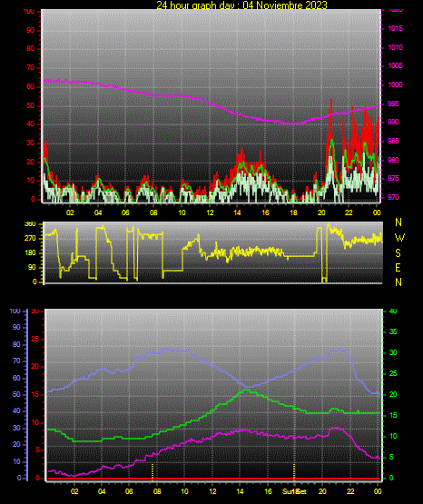Click the W compass direction label
Viewport: 423px width, 504px height.
(x=399, y=238)
